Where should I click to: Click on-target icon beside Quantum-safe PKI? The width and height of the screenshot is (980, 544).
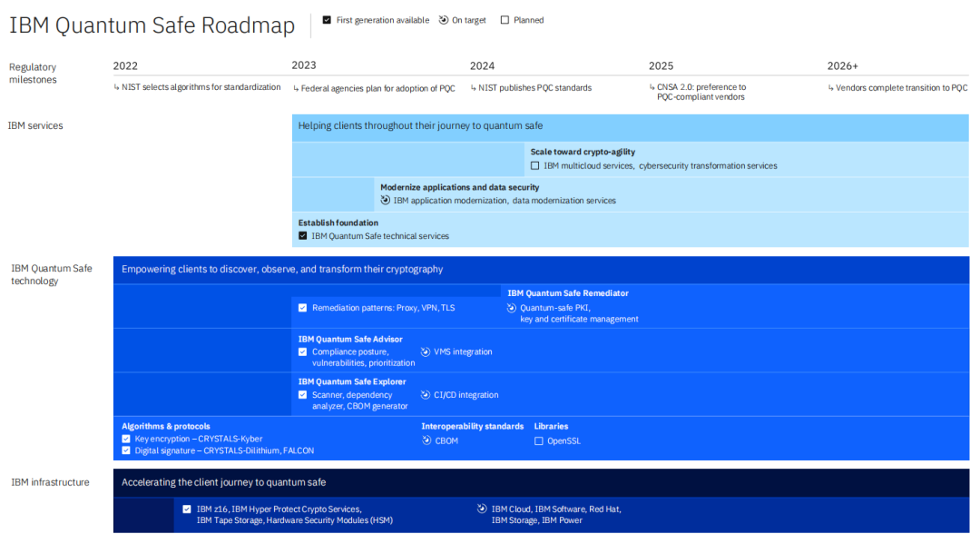point(512,308)
